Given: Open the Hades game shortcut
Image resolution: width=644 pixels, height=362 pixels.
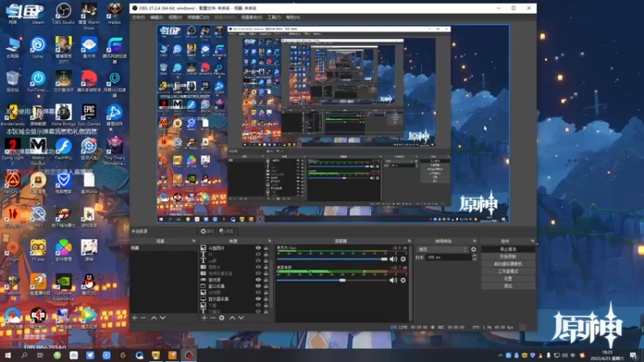Looking at the screenshot, I should 114,14.
